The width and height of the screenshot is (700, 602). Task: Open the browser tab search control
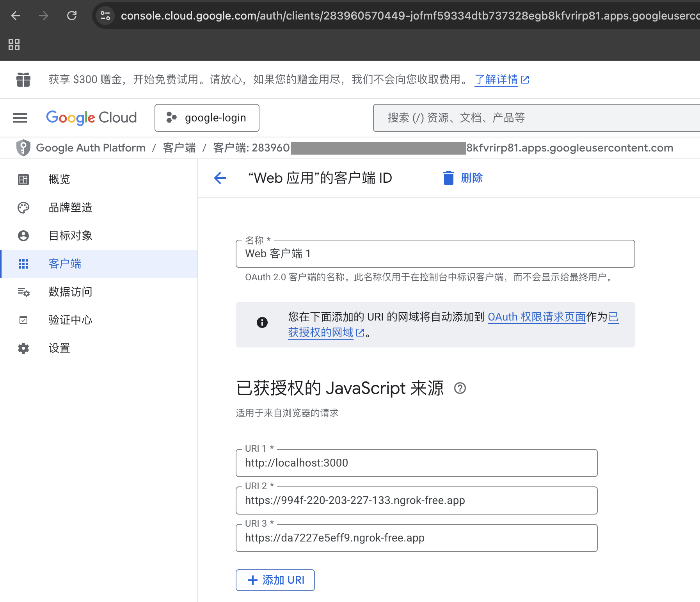(x=14, y=45)
